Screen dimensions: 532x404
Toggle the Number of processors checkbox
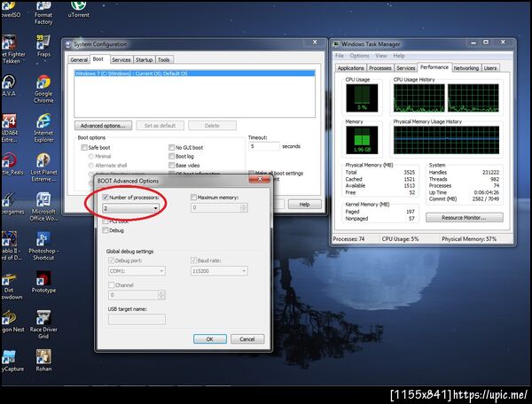[x=106, y=198]
